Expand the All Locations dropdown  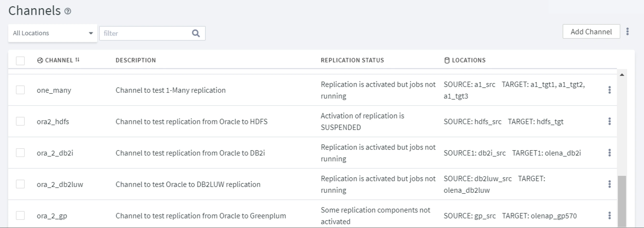click(52, 33)
